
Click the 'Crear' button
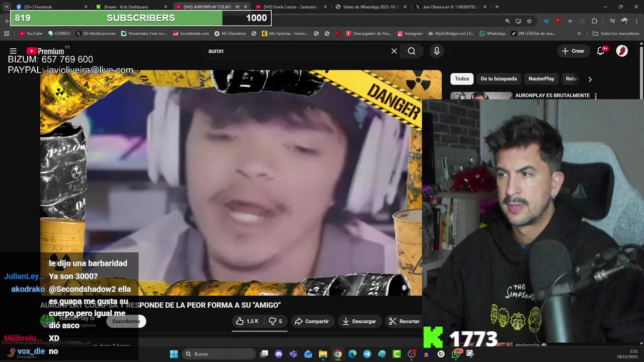click(x=573, y=51)
